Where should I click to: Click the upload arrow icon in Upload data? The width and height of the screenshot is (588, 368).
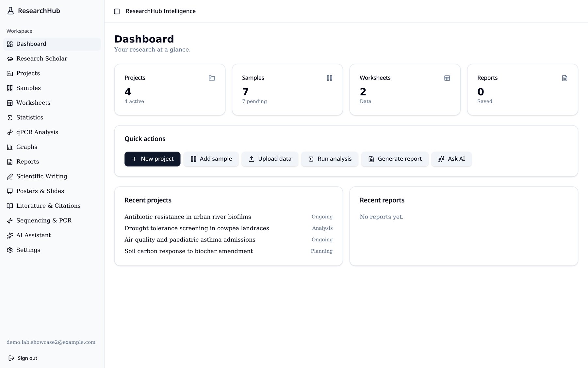252,159
